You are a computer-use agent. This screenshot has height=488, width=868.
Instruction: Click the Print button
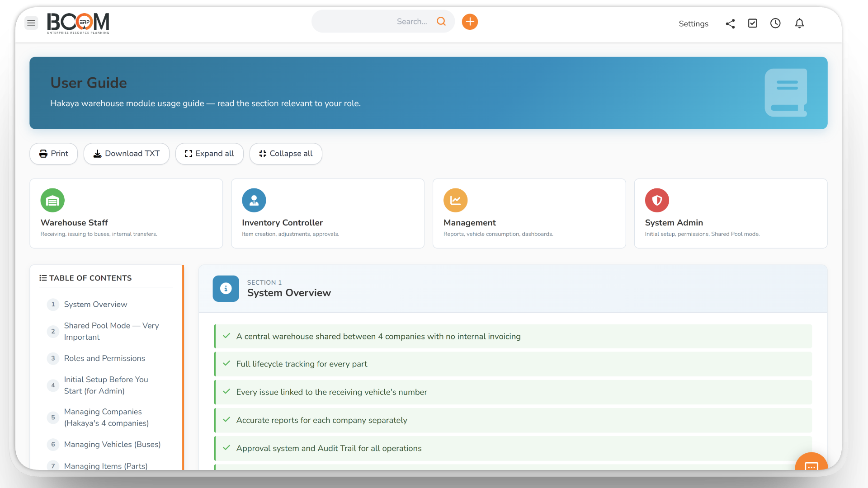tap(54, 154)
